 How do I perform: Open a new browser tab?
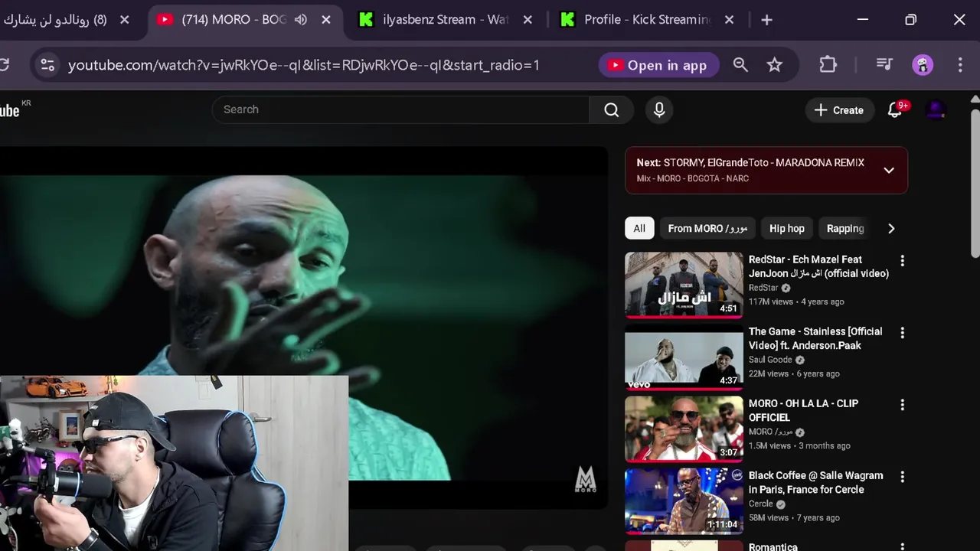click(x=766, y=20)
